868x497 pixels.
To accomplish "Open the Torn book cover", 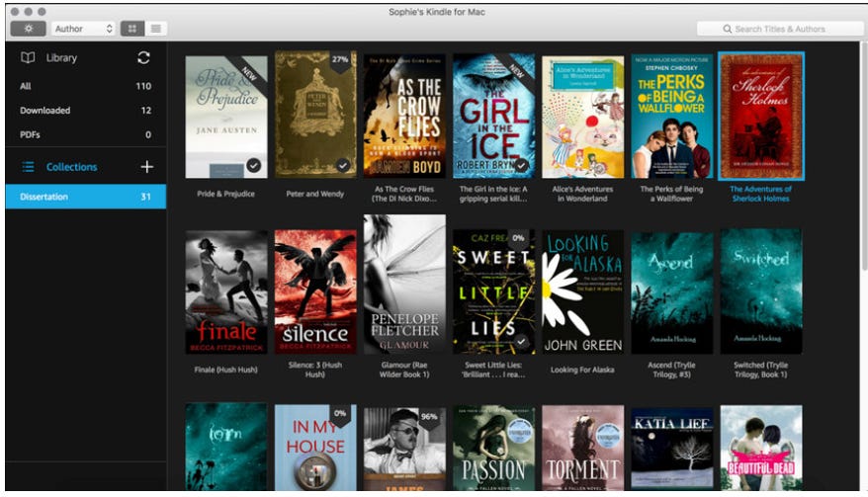I will [x=225, y=448].
